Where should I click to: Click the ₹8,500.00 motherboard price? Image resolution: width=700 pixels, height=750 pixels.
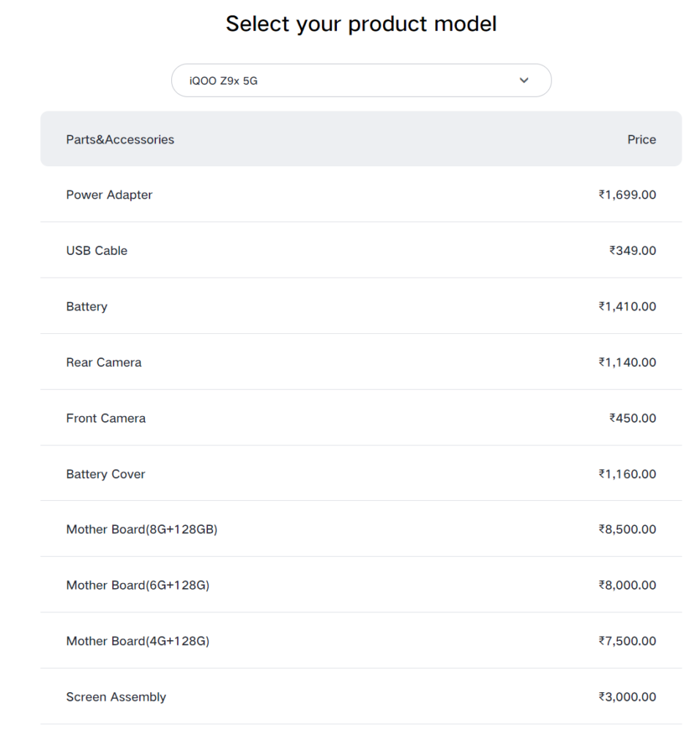627,530
